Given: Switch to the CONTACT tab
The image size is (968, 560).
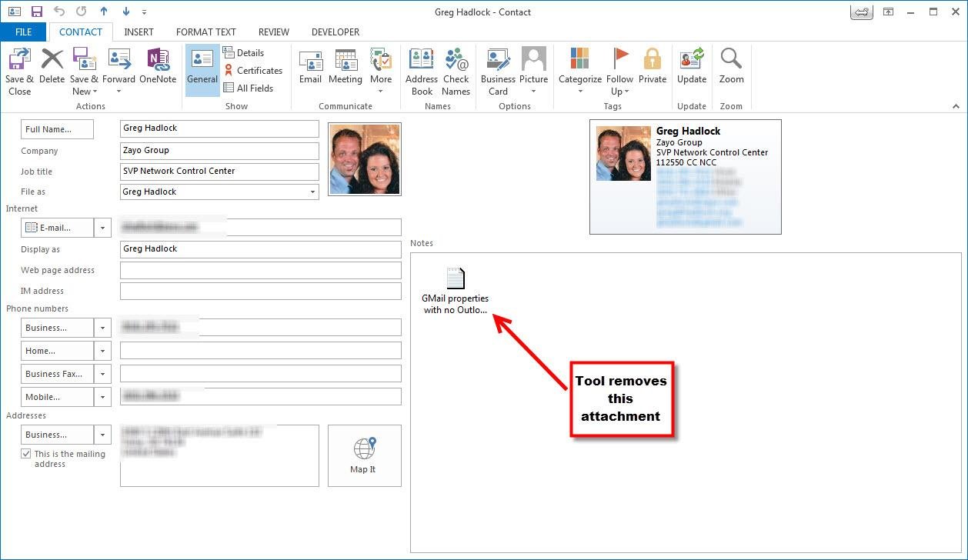Looking at the screenshot, I should (x=81, y=32).
